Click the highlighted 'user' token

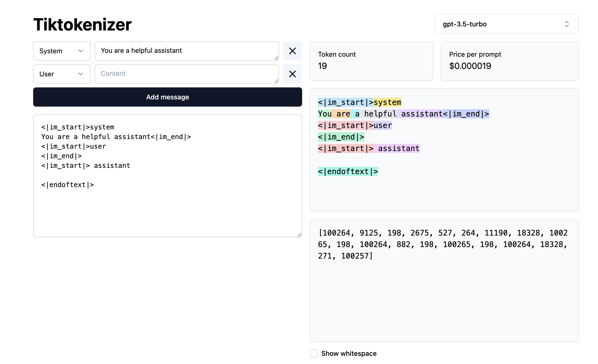pyautogui.click(x=383, y=126)
